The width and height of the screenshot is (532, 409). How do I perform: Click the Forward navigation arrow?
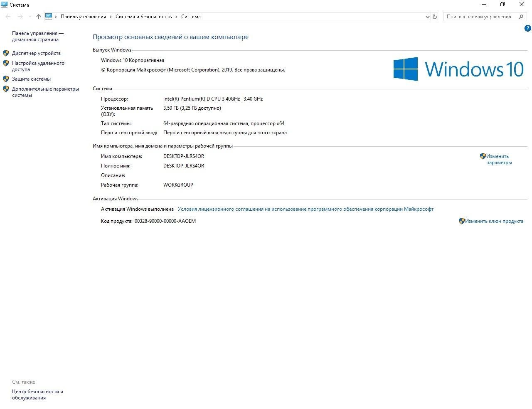20,17
